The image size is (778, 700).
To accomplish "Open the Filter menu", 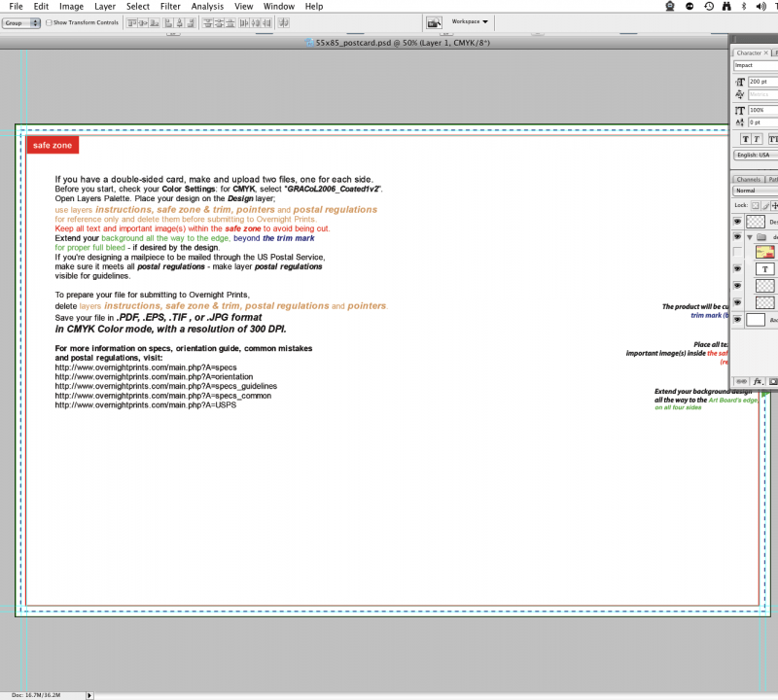I will 170,6.
